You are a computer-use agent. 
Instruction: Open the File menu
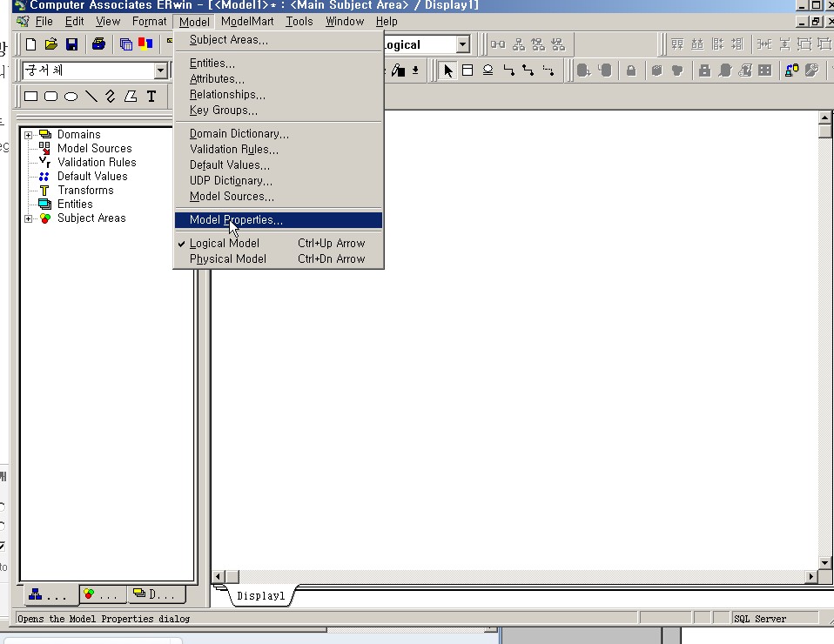[x=44, y=21]
